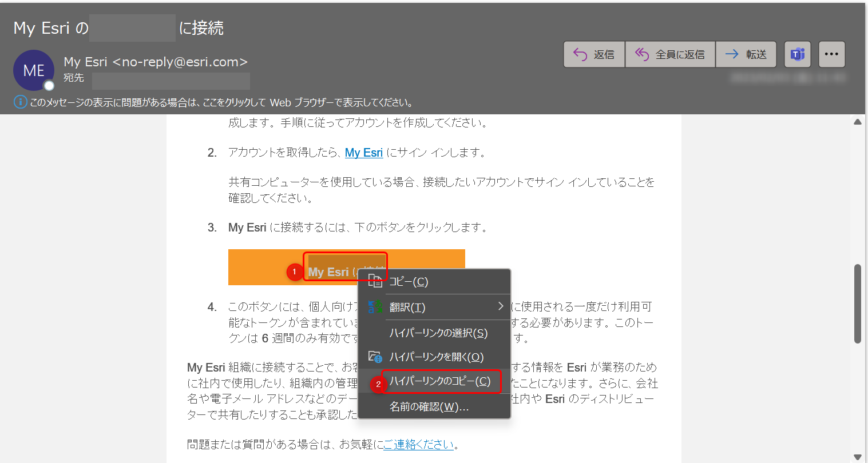Click the Reply All (全員に返信) button
This screenshot has height=463, width=868.
[x=670, y=54]
